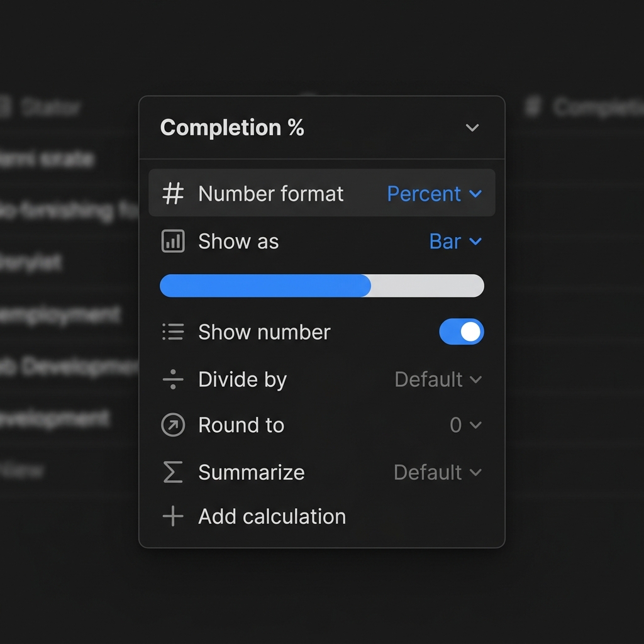Image resolution: width=644 pixels, height=644 pixels.
Task: Toggle the Show number switch off
Action: [461, 331]
